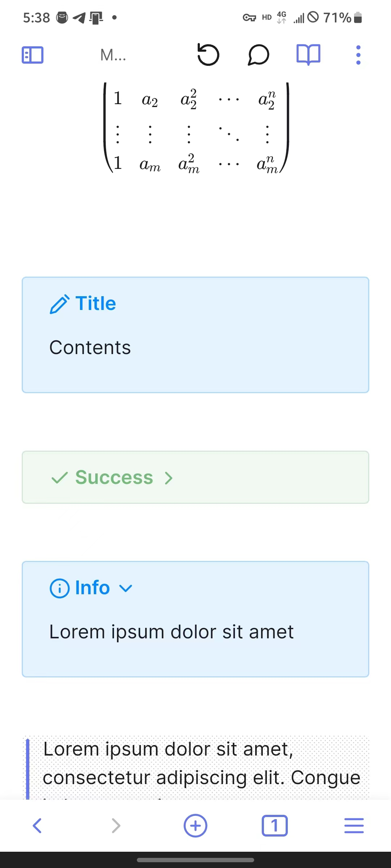Screen dimensions: 391x868
Task: Select the Title callout heading
Action: pos(96,303)
